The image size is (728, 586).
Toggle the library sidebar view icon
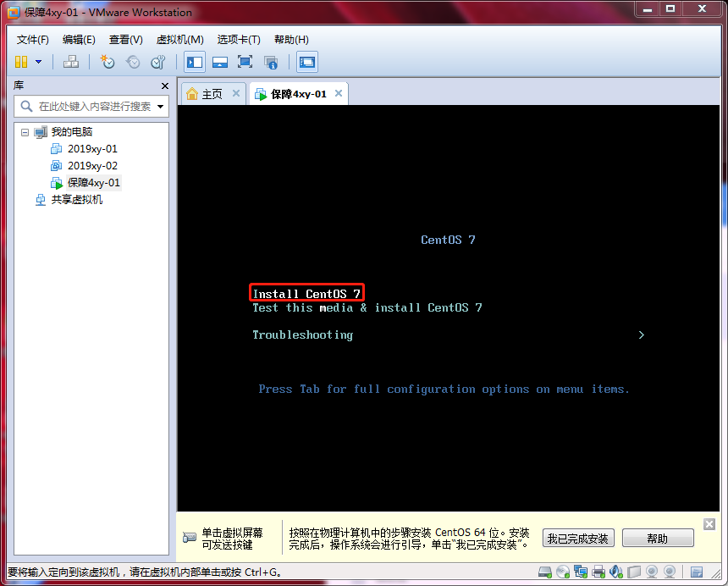(195, 62)
